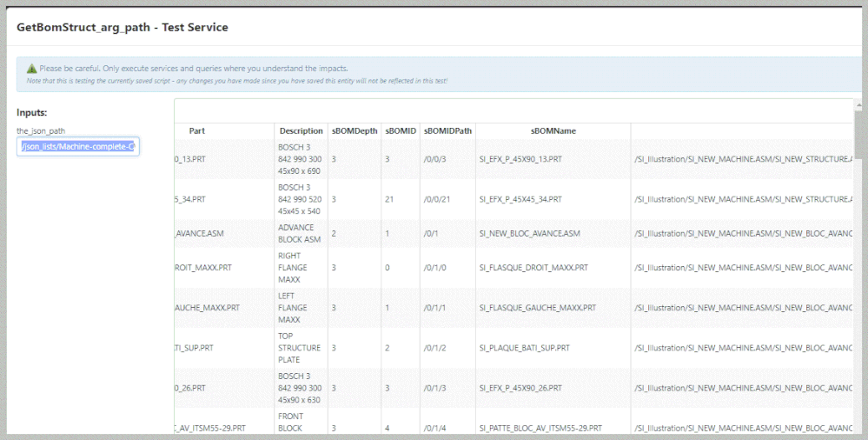Select the sBOMDepth column header
Viewport: 868px width, 440px height.
(354, 130)
